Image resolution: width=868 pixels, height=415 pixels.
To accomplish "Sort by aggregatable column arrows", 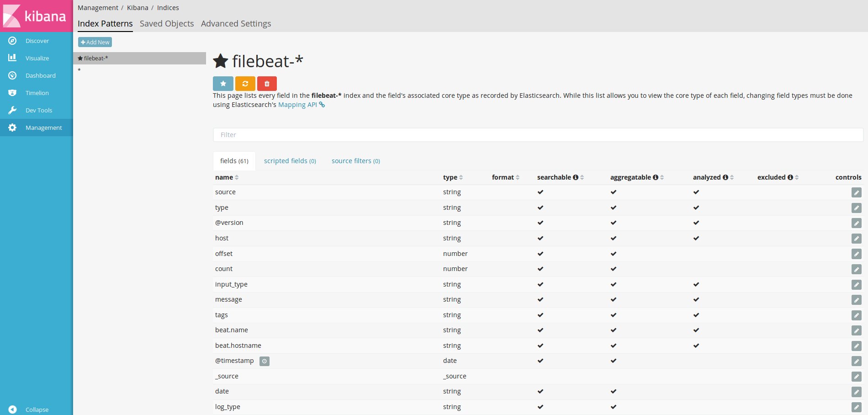I will (x=662, y=177).
